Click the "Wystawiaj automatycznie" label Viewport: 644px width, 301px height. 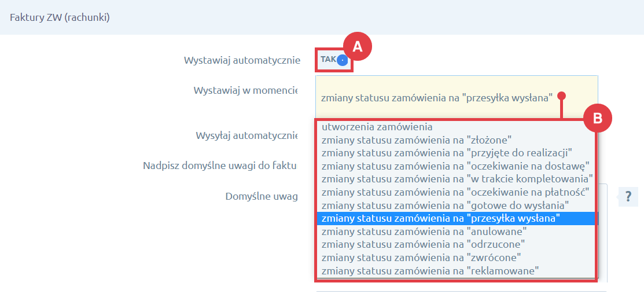242,61
